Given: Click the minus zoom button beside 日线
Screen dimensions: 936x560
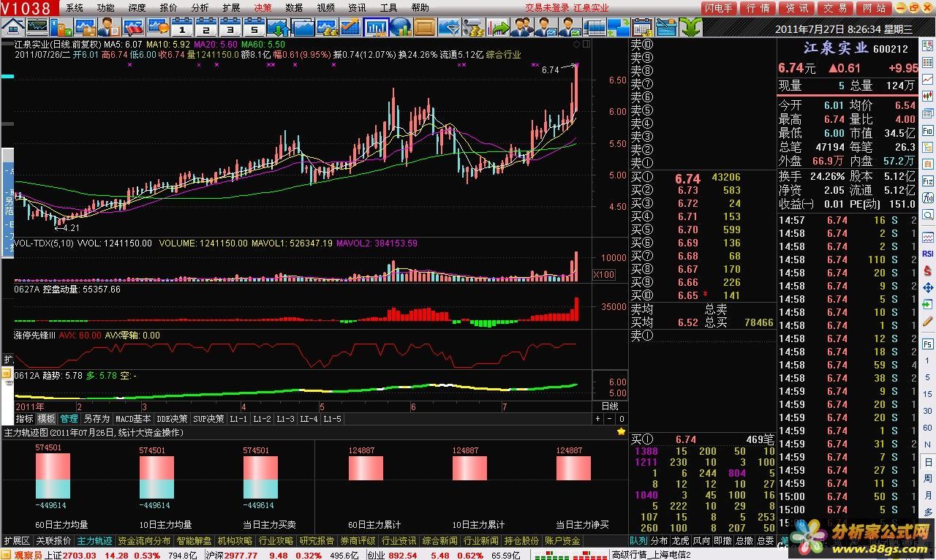Looking at the screenshot, I should point(610,419).
